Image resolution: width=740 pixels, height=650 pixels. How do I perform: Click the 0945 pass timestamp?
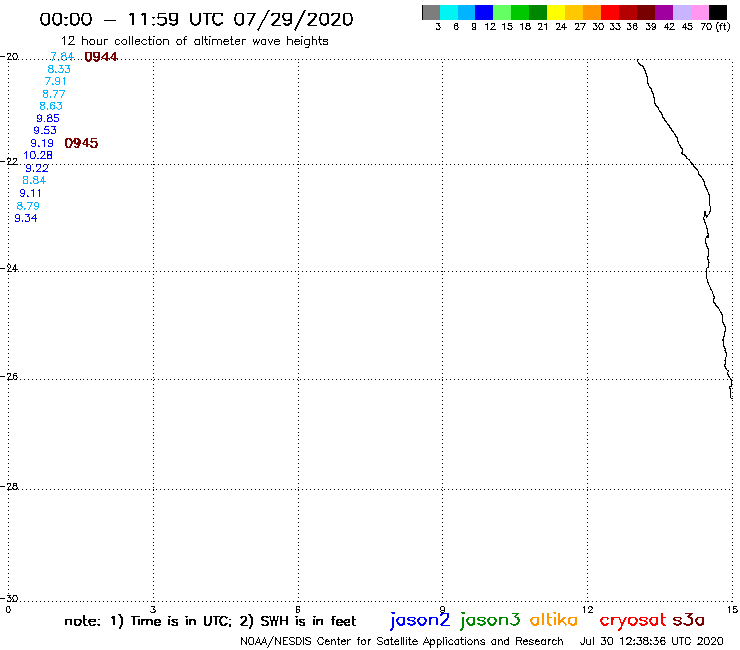81,143
